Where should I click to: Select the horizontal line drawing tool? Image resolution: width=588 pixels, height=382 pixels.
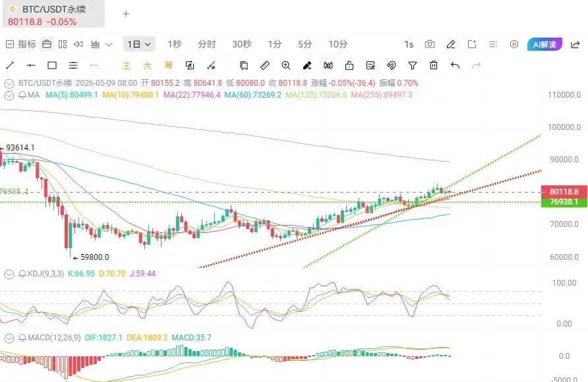31,66
